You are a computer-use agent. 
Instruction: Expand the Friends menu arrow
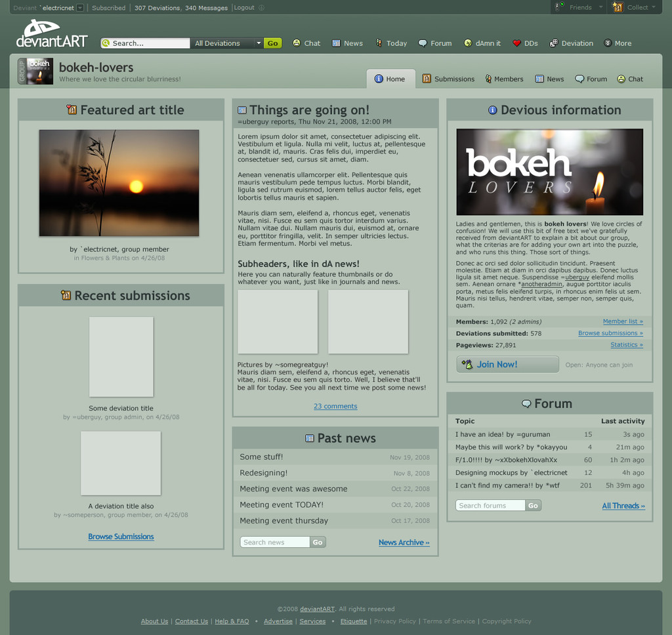pos(600,7)
